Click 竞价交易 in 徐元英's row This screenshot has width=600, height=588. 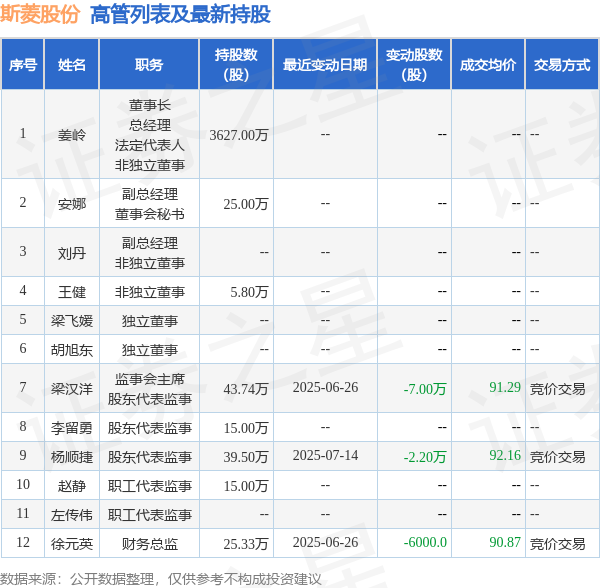click(x=558, y=544)
